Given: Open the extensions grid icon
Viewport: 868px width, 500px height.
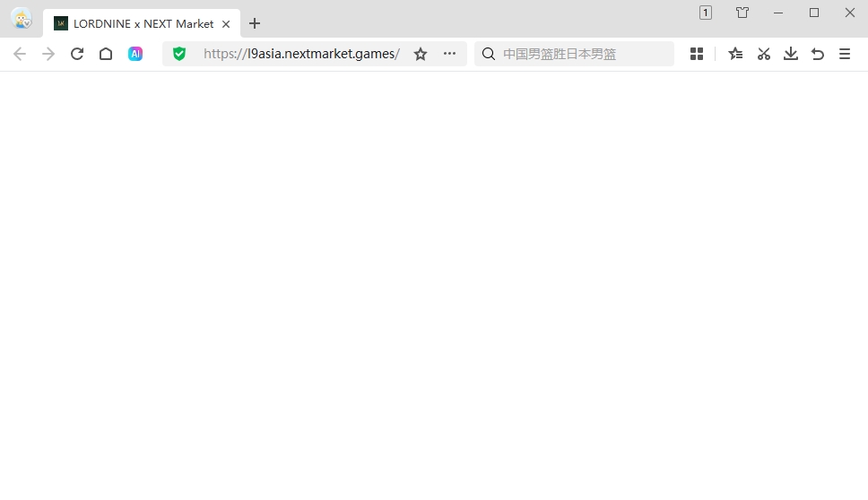Looking at the screenshot, I should pyautogui.click(x=697, y=54).
